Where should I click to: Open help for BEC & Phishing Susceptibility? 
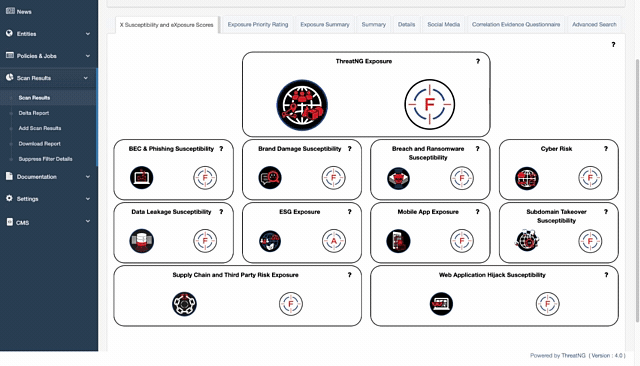221,149
